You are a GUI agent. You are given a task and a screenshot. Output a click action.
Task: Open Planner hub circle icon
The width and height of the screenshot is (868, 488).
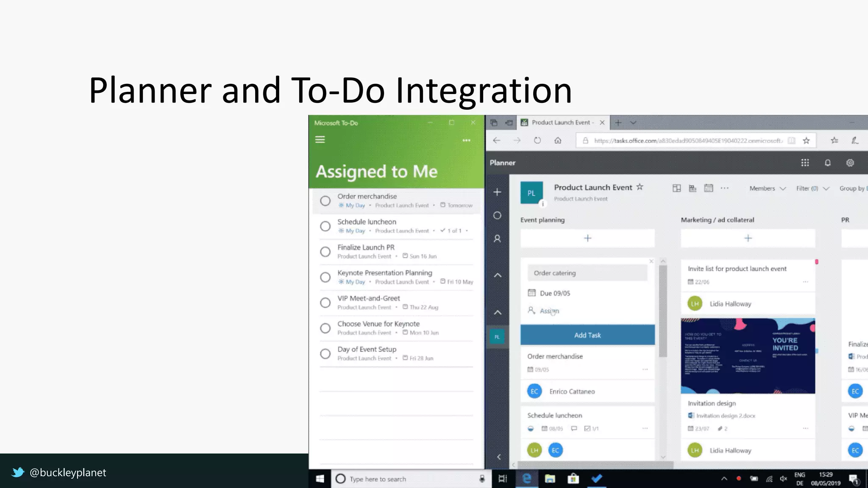tap(497, 215)
